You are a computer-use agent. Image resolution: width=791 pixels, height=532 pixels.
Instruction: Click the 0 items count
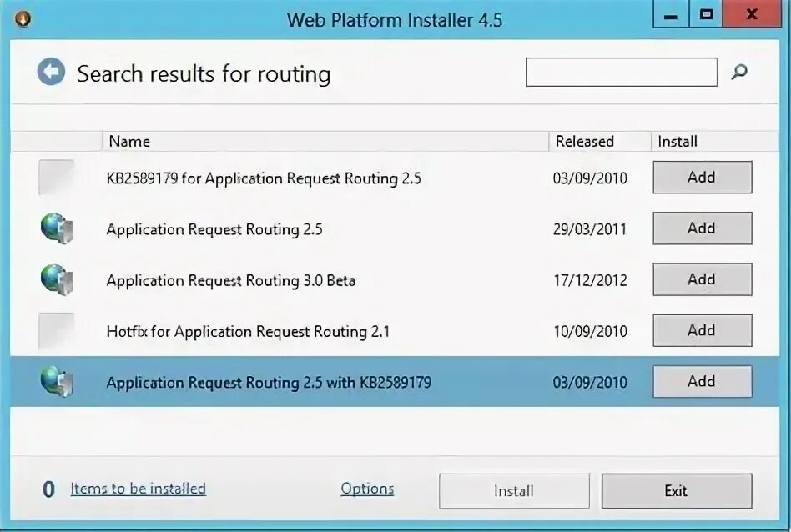(48, 489)
